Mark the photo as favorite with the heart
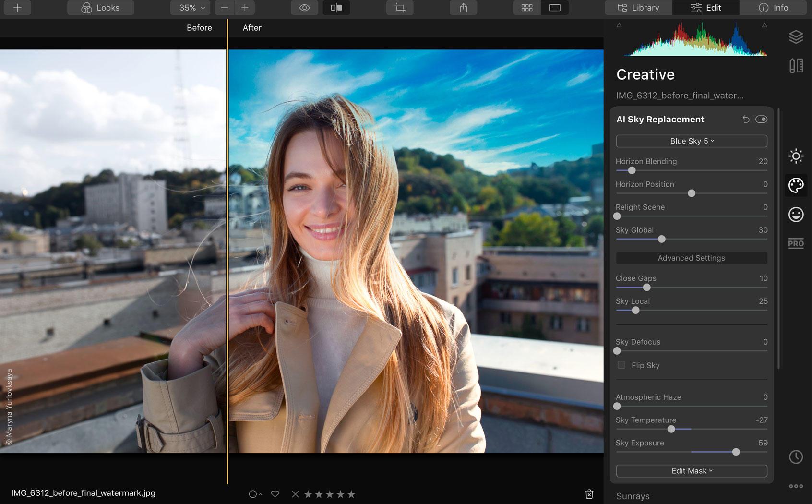The image size is (812, 504). 275,493
